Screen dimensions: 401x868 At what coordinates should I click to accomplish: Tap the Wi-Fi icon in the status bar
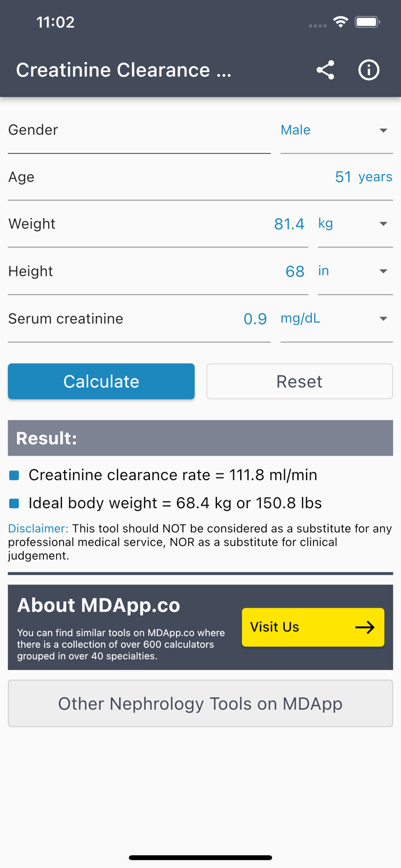(x=340, y=21)
